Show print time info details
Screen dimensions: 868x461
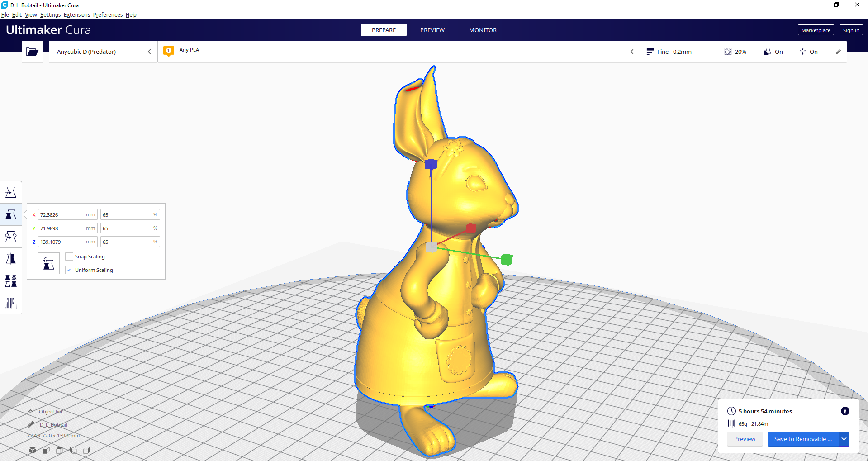click(845, 411)
